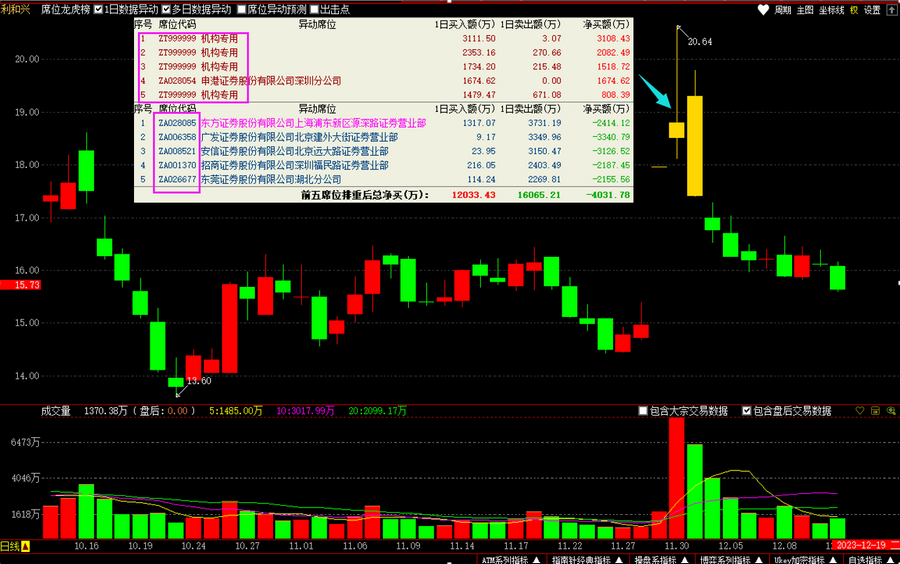This screenshot has width=900, height=564.
Task: Toggle the 多日数据异动 checkbox
Action: coord(166,9)
